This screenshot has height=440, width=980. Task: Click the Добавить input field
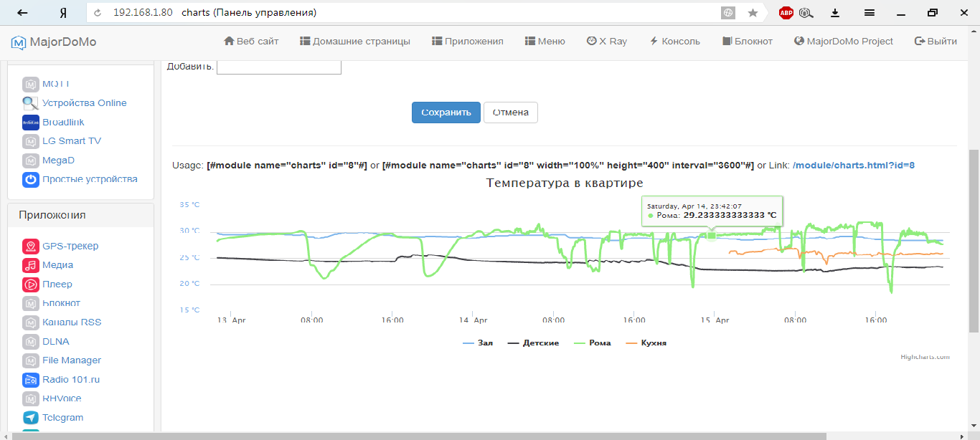tap(279, 66)
